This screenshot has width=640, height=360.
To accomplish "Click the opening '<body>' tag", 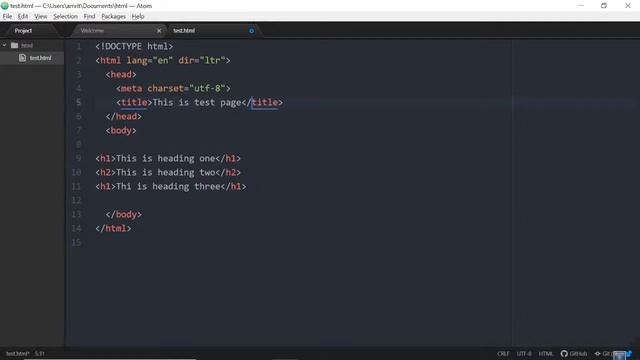I will [121, 130].
